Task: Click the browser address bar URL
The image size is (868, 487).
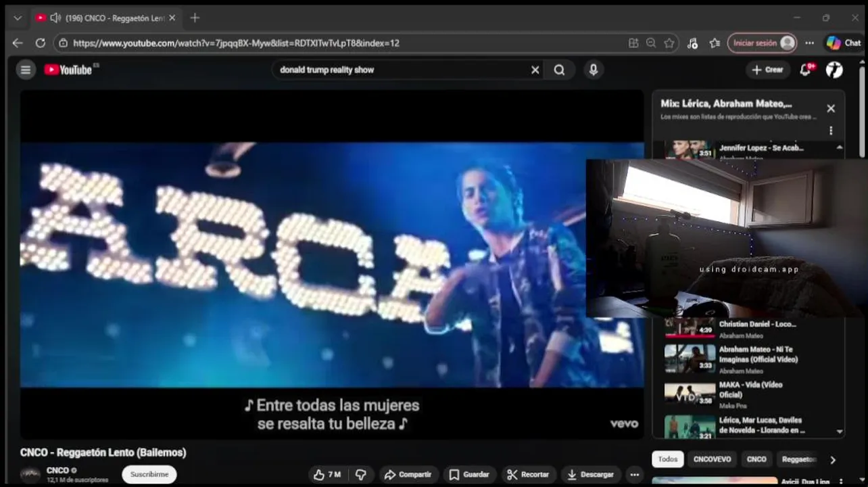Action: tap(236, 43)
